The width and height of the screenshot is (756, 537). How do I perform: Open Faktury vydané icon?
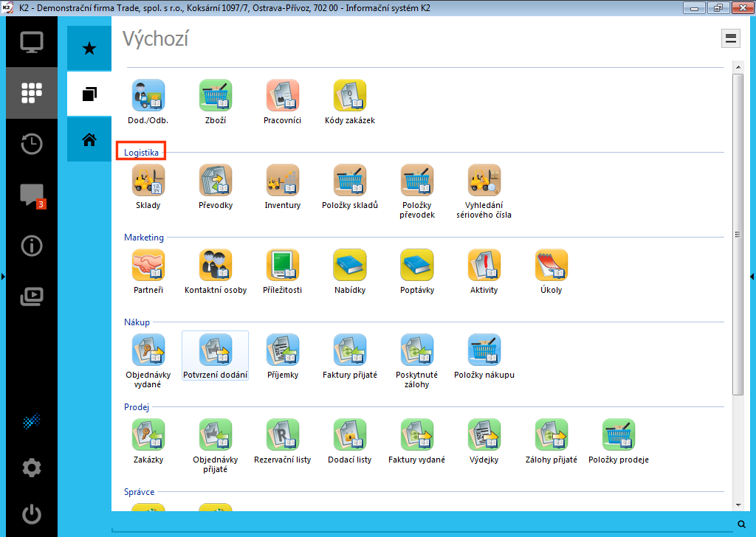point(417,434)
